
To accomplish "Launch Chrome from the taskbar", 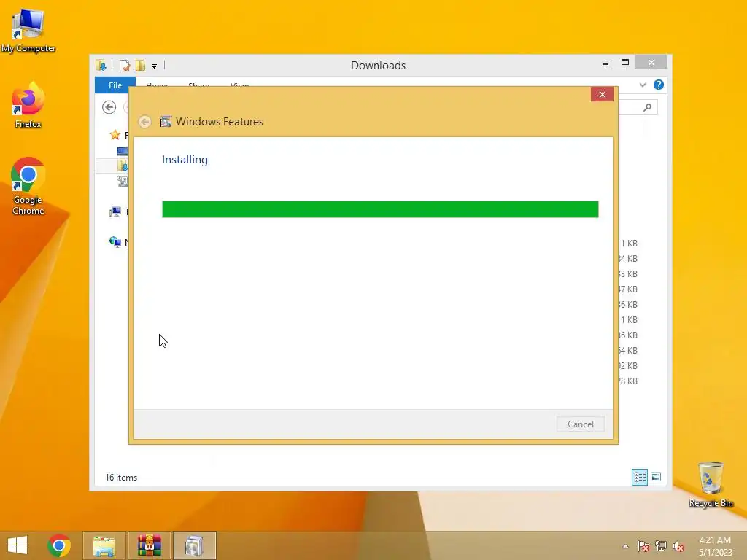I will pos(59,545).
